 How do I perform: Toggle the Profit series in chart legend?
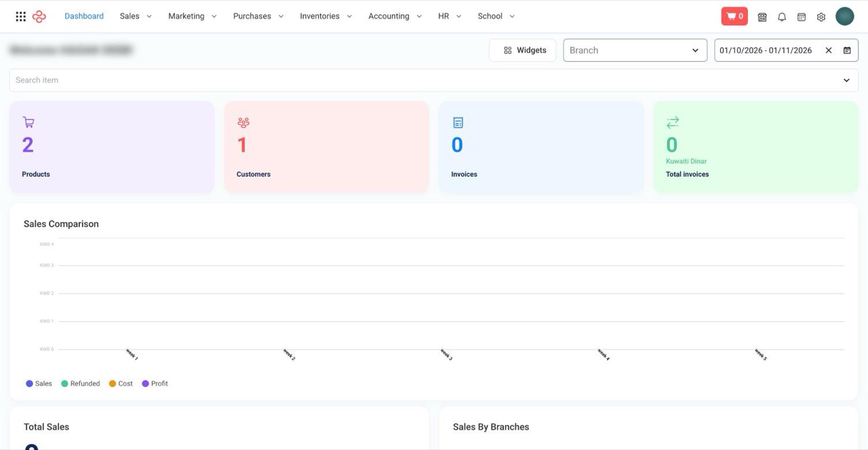tap(155, 384)
